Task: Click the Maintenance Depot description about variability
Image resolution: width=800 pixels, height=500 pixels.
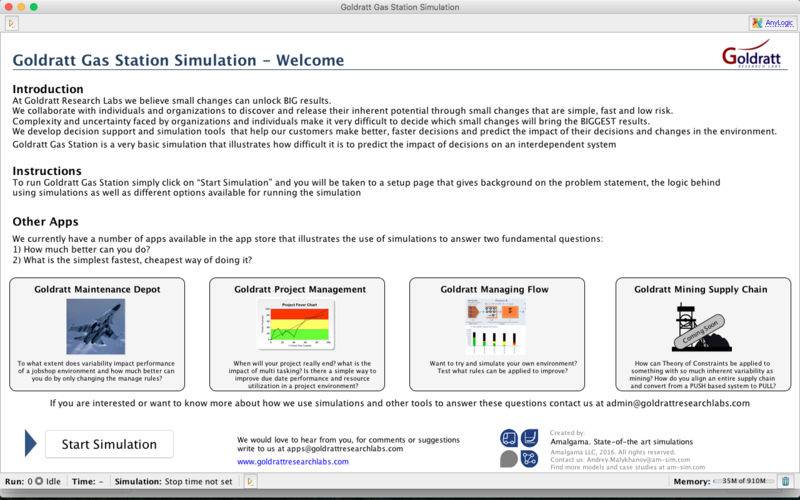Action: point(96,371)
